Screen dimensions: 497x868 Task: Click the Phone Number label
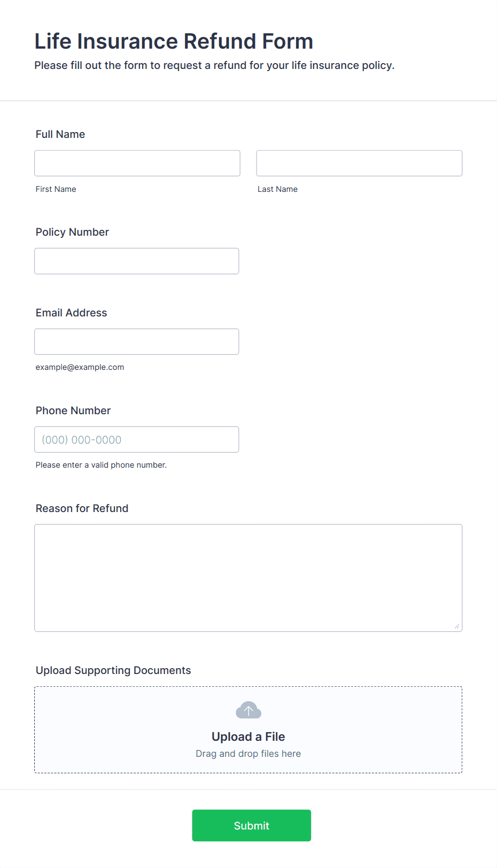tap(73, 410)
